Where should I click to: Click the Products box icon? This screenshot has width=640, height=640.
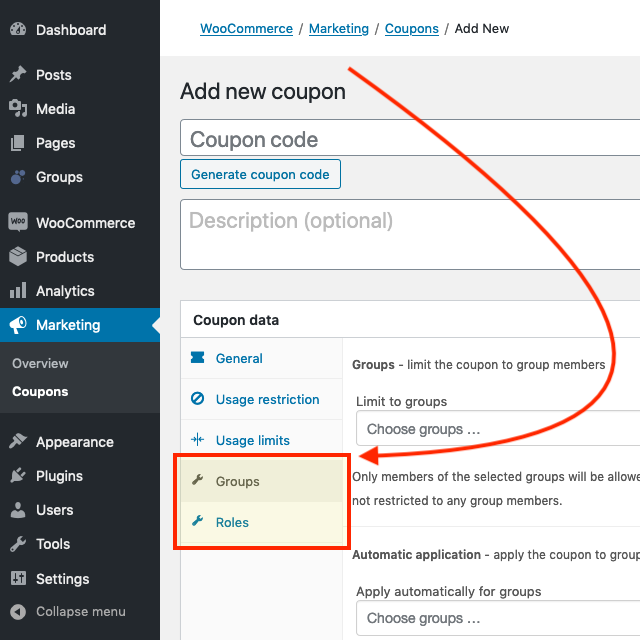18,256
